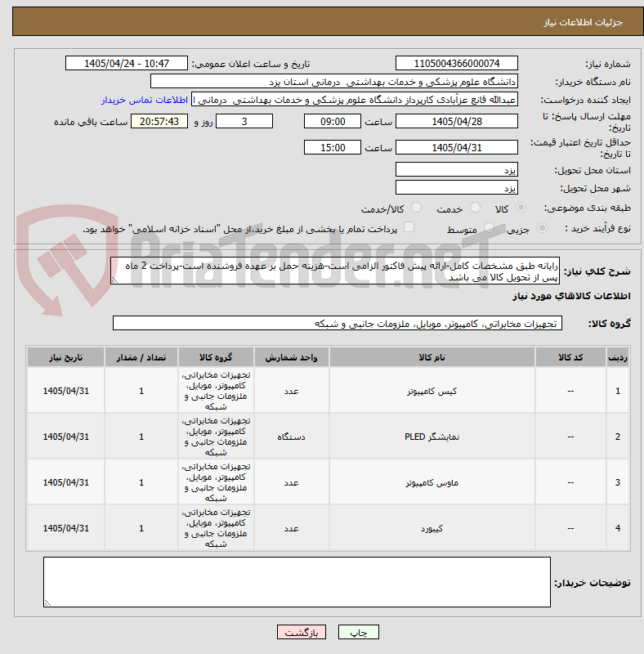Click the request creator field

pyautogui.click(x=355, y=100)
